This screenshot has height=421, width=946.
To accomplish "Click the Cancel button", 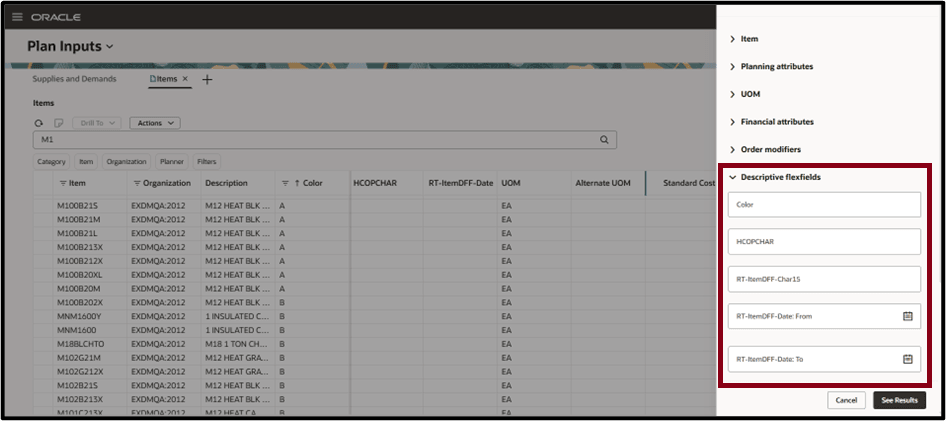I will tap(846, 400).
